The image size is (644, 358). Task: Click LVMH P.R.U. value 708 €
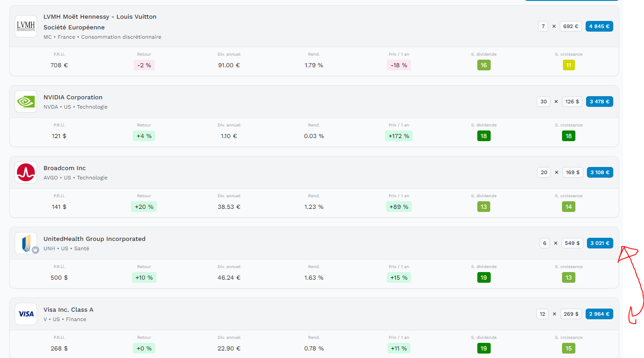(59, 65)
